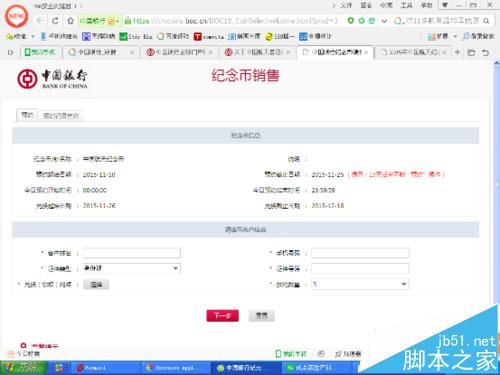Click the 登录管家 login manager

pyautogui.click(x=479, y=36)
